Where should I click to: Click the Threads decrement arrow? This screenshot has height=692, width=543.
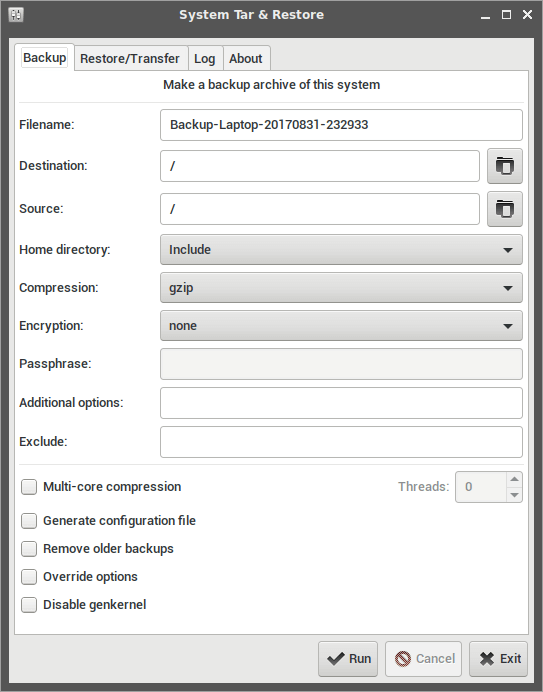[x=514, y=495]
